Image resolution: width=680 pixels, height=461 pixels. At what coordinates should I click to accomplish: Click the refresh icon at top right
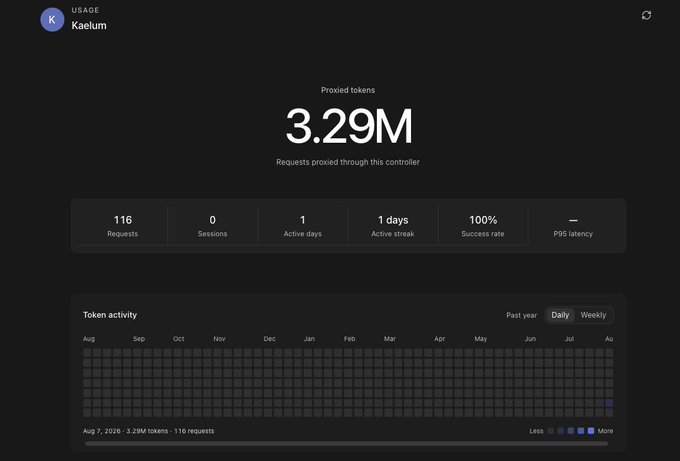coord(646,15)
